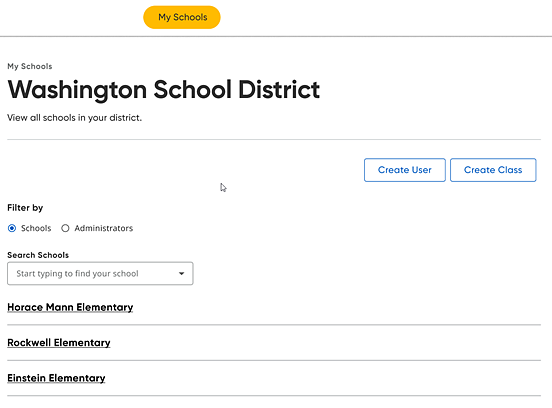
Task: Open Rockwell Elementary school link
Action: 59,343
